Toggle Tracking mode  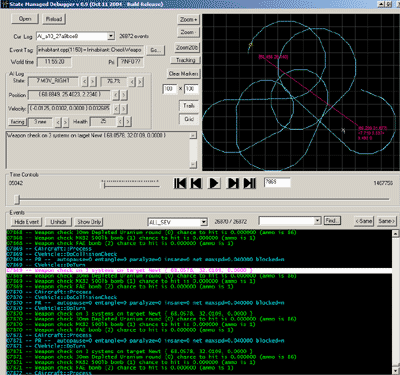[x=186, y=60]
